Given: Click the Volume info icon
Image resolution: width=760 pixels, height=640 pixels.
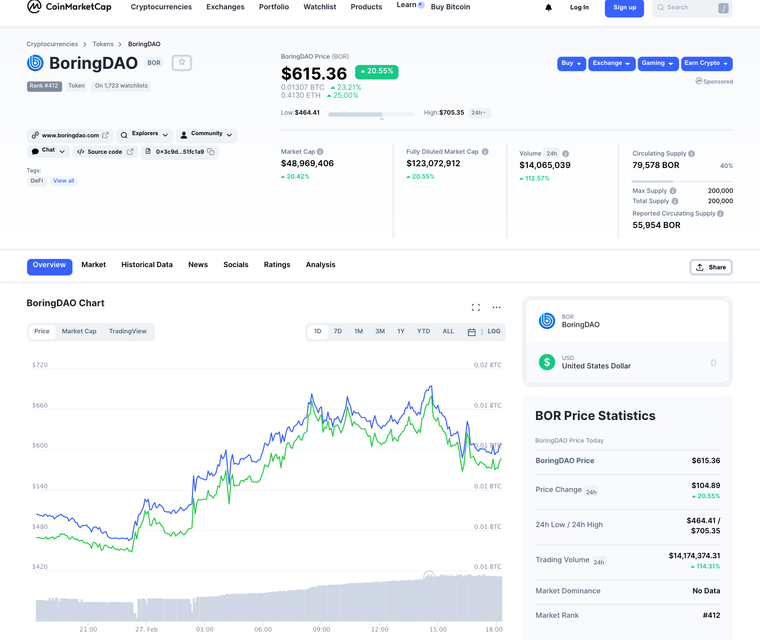Looking at the screenshot, I should coord(566,154).
